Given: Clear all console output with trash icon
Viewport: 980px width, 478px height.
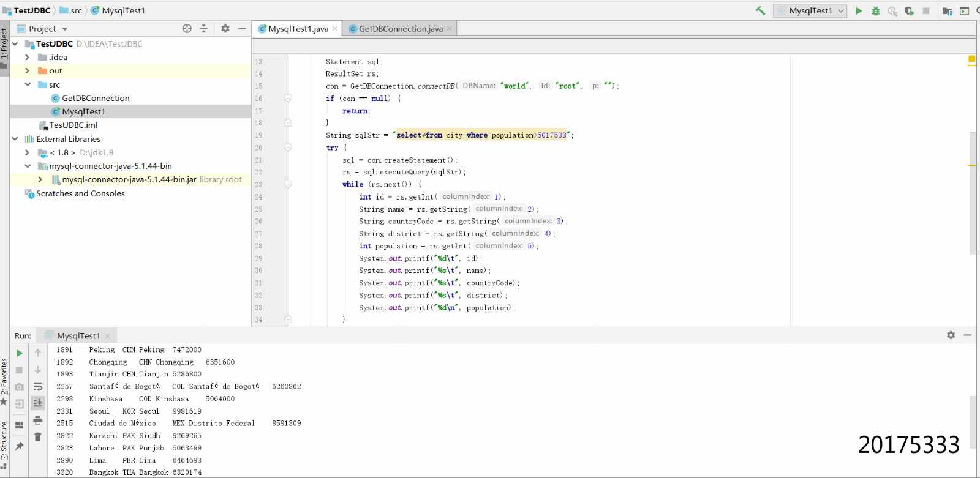Looking at the screenshot, I should 37,436.
